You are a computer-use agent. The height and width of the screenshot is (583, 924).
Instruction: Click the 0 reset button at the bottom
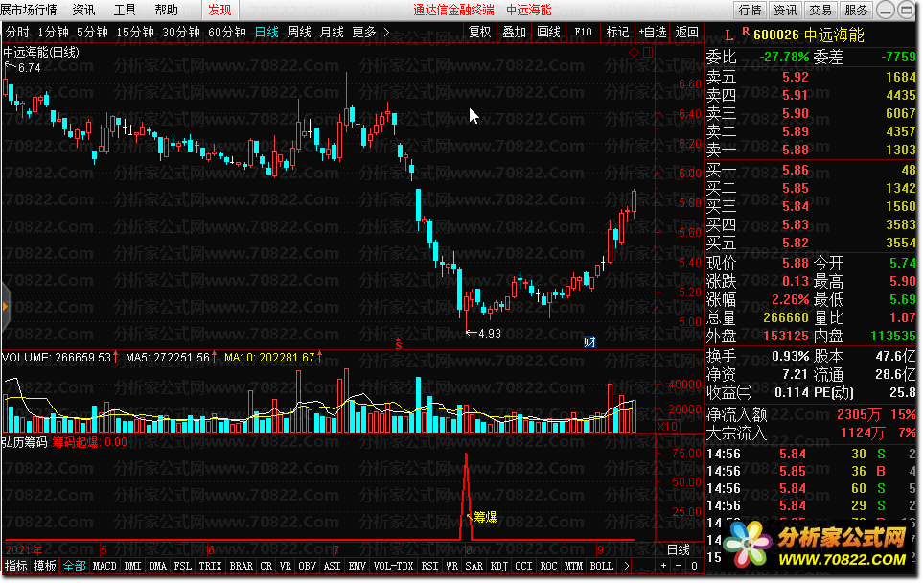click(x=694, y=566)
